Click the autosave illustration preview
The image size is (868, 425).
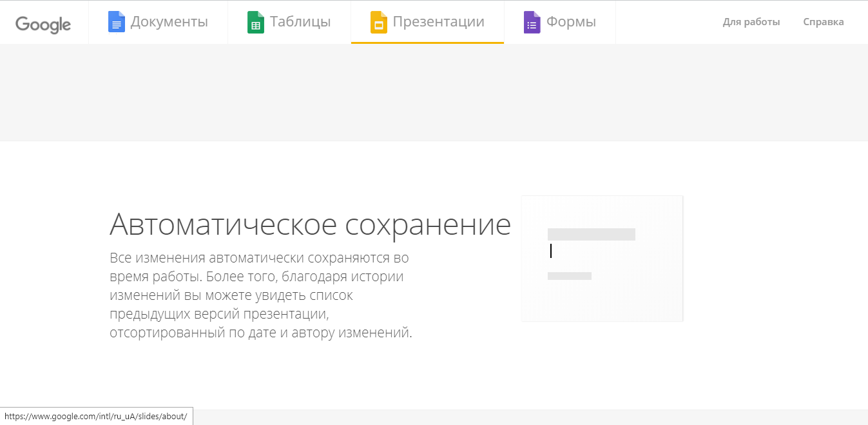602,258
